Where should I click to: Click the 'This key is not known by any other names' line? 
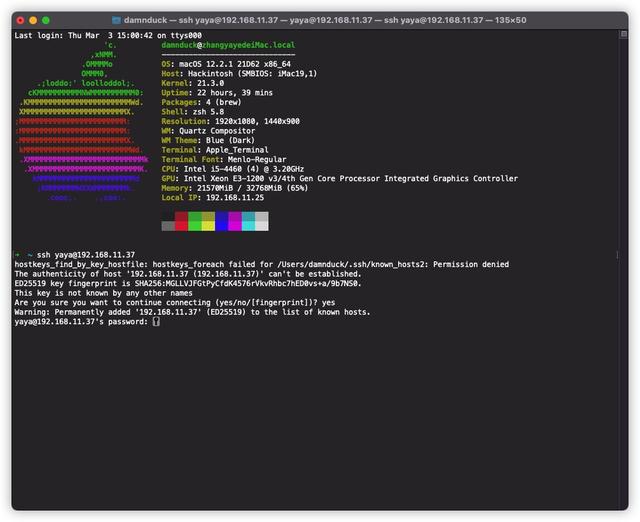pos(103,293)
